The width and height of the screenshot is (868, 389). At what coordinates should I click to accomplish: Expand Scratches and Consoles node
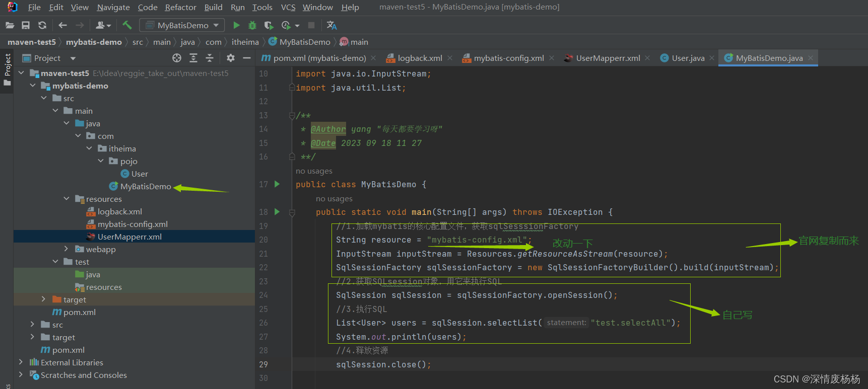[x=21, y=375]
